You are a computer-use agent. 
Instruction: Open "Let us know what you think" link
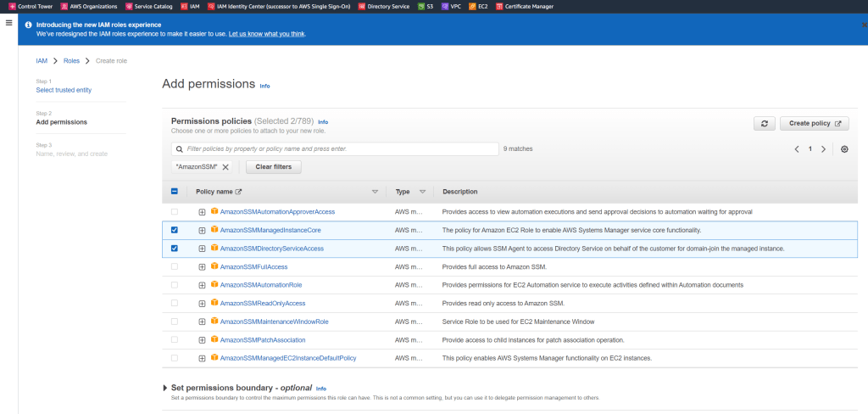267,34
